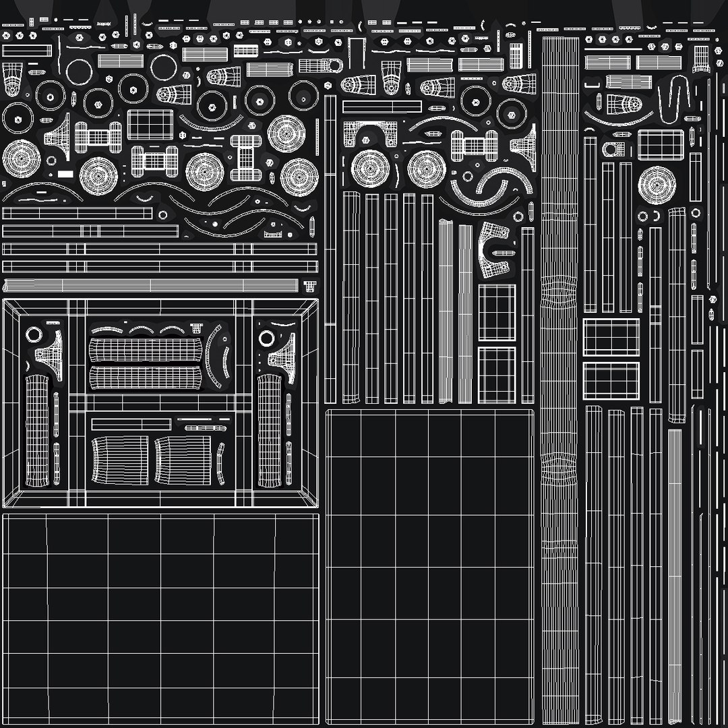The height and width of the screenshot is (728, 728).
Task: Select the C-shaped hook mesh island
Action: coord(494,250)
